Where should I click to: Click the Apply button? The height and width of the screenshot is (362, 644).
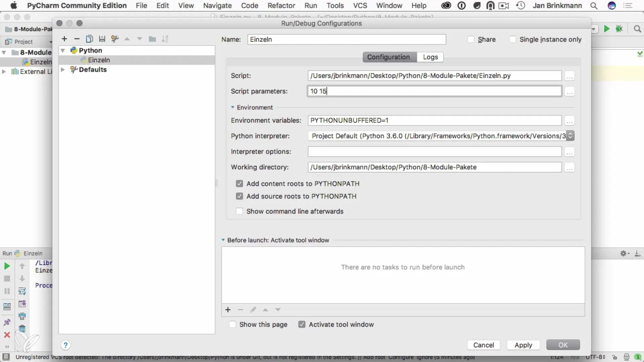coord(523,345)
